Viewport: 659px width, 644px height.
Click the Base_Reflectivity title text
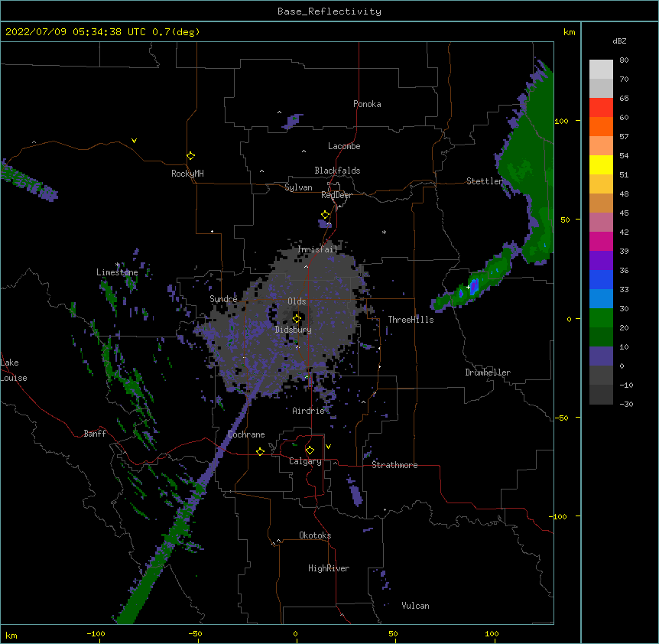point(329,11)
